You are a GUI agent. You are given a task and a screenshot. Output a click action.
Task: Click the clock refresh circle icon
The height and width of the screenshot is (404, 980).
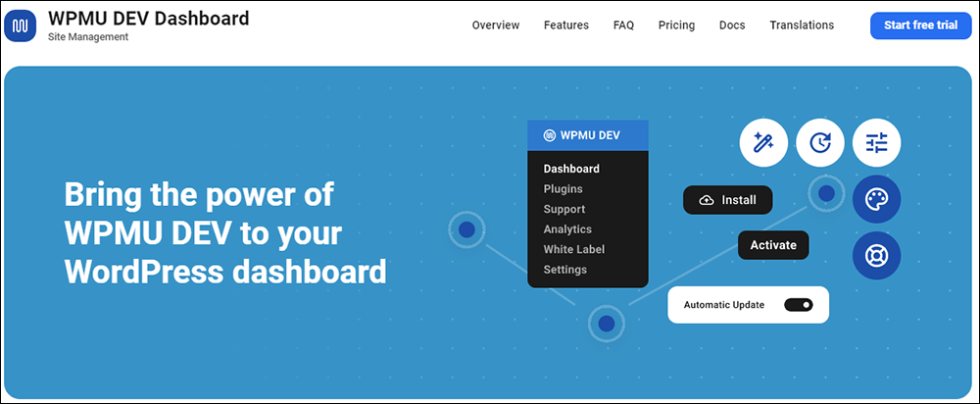(x=820, y=143)
